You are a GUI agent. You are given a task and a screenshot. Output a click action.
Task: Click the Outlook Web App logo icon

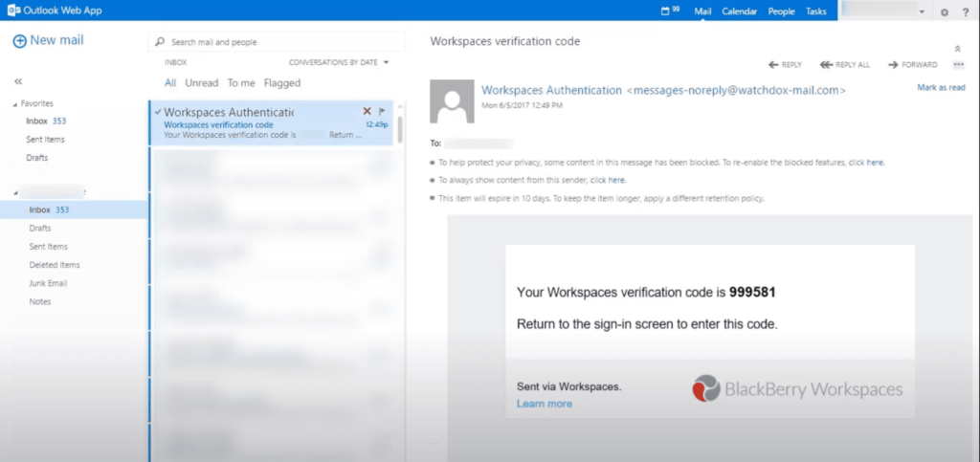pos(13,11)
